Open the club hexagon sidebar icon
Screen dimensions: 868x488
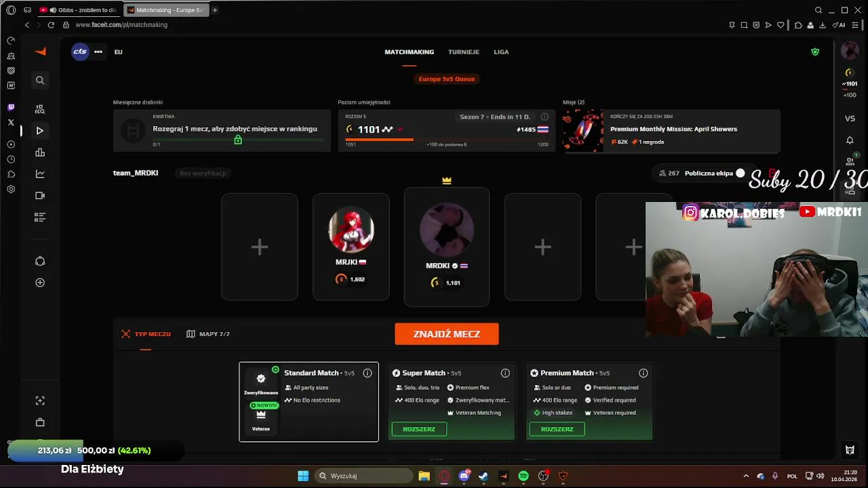click(40, 261)
